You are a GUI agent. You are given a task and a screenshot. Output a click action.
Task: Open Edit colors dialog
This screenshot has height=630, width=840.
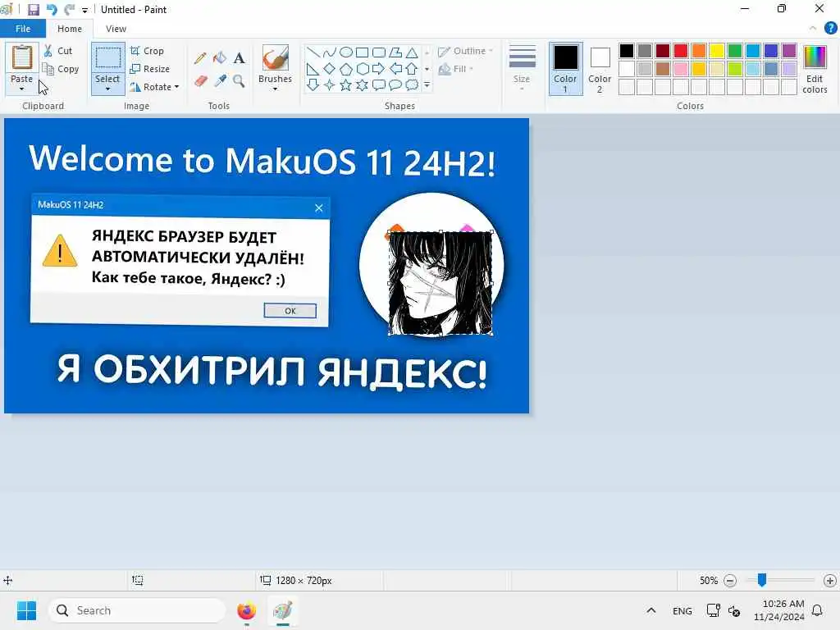point(815,69)
